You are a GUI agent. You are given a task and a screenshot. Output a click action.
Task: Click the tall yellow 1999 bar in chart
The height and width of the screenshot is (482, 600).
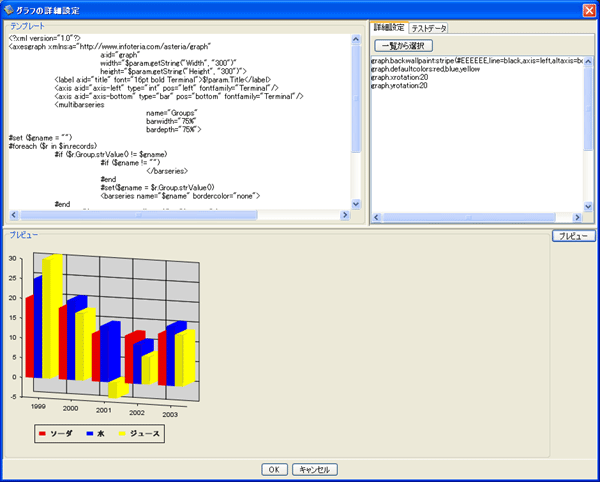(x=51, y=320)
